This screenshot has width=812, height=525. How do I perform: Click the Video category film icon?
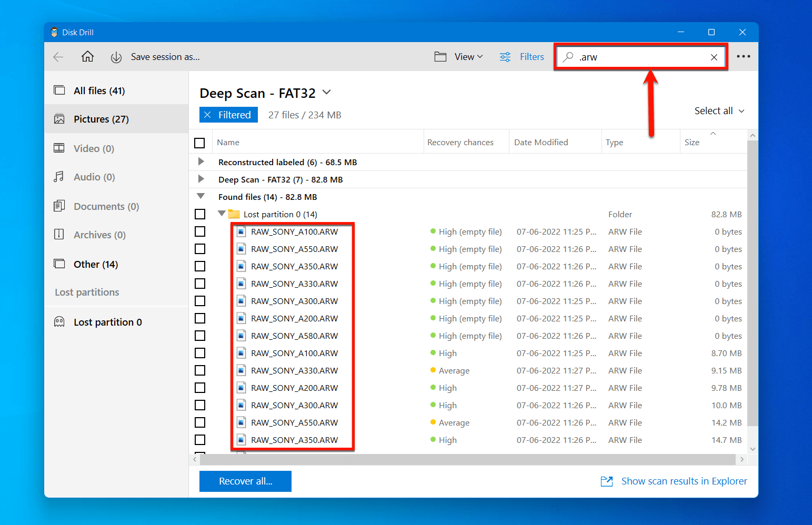click(59, 148)
